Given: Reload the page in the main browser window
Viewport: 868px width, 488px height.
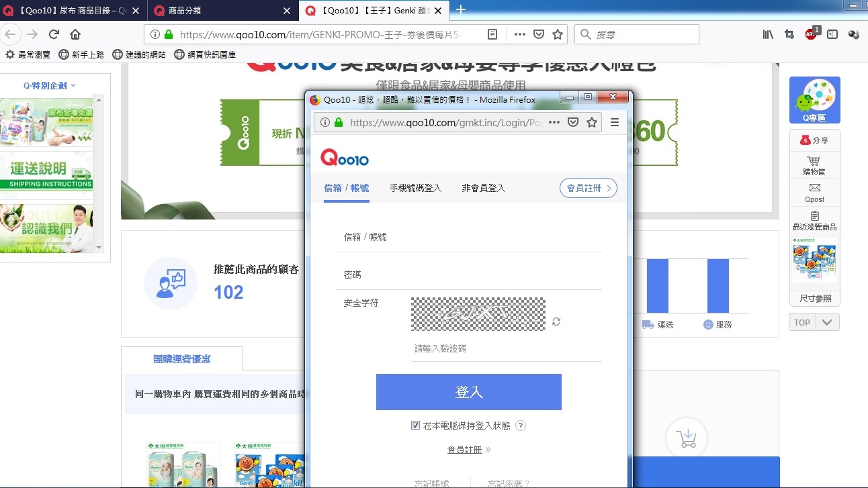Looking at the screenshot, I should click(x=54, y=34).
